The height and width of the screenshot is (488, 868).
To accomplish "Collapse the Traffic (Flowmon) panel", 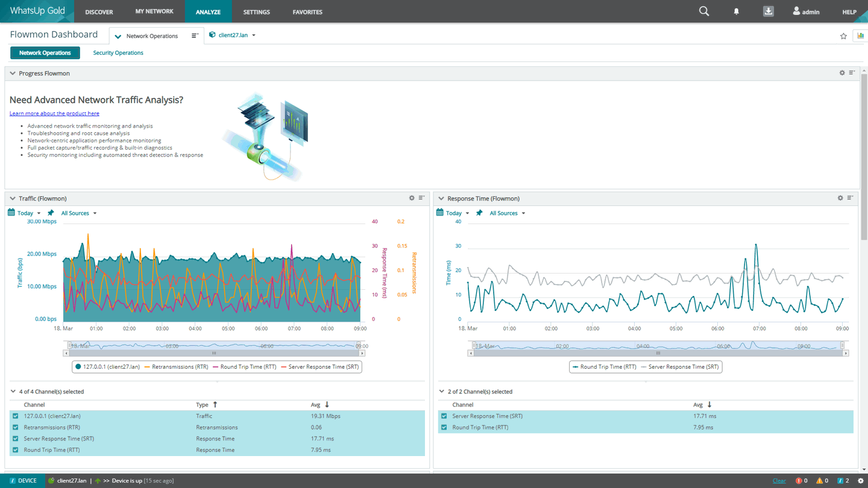I will (13, 198).
